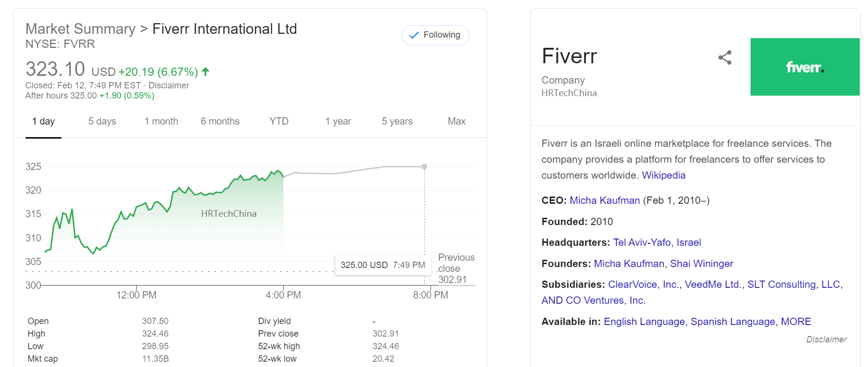Open the Micha Kaufman CEO link
Image resolution: width=868 pixels, height=367 pixels.
[604, 200]
